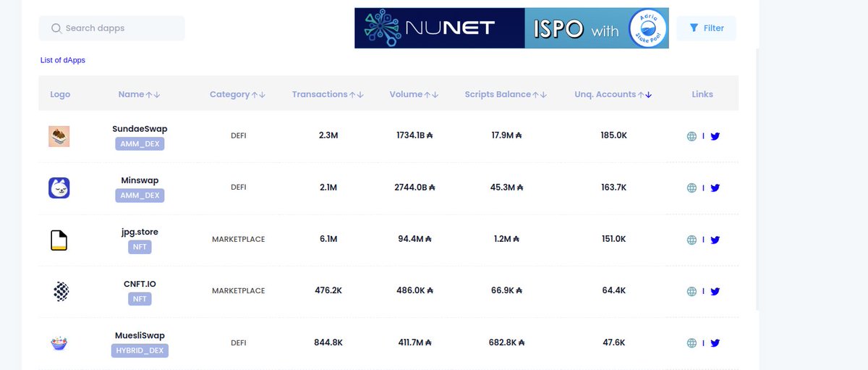Viewport: 868px width, 370px height.
Task: Select jpg.store NFT tag
Action: [140, 247]
